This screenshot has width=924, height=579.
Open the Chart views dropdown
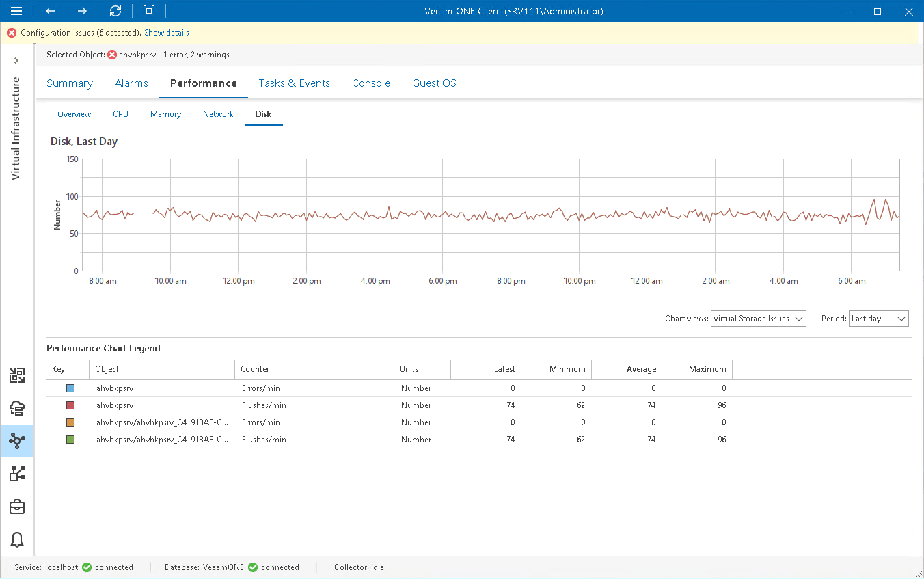point(758,318)
